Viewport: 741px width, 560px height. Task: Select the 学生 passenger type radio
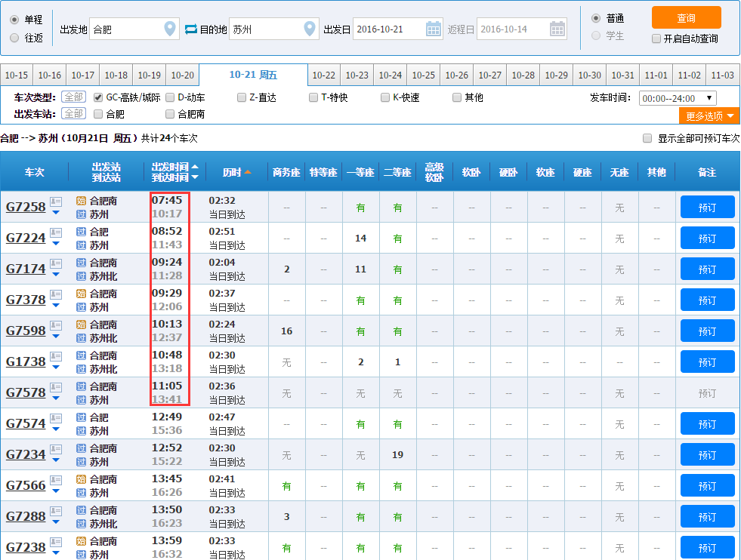(596, 35)
